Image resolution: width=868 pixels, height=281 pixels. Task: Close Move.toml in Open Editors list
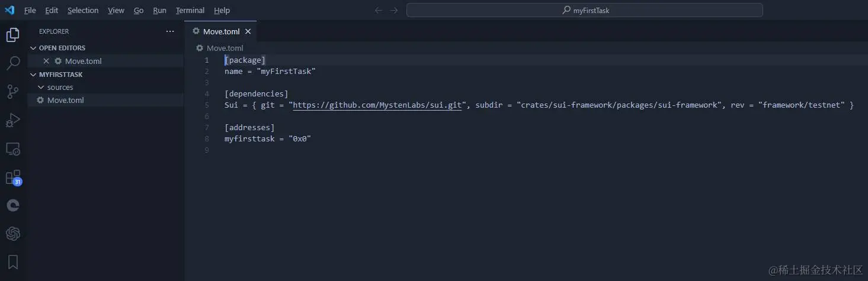click(x=46, y=61)
